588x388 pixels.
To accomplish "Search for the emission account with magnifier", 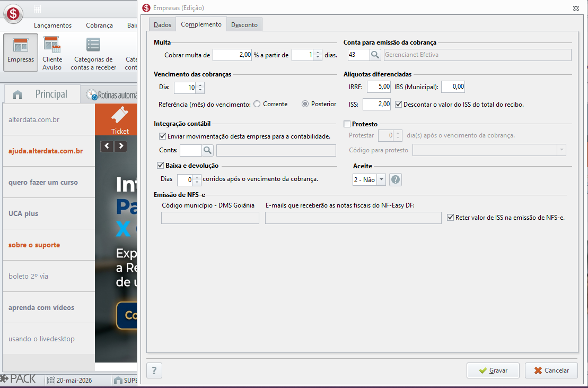I will [x=375, y=55].
